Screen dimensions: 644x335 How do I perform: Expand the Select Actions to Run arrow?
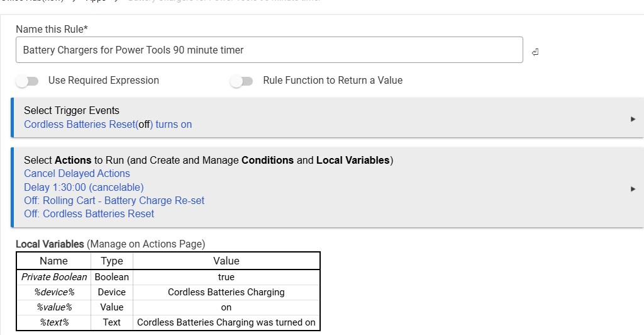[x=633, y=188]
